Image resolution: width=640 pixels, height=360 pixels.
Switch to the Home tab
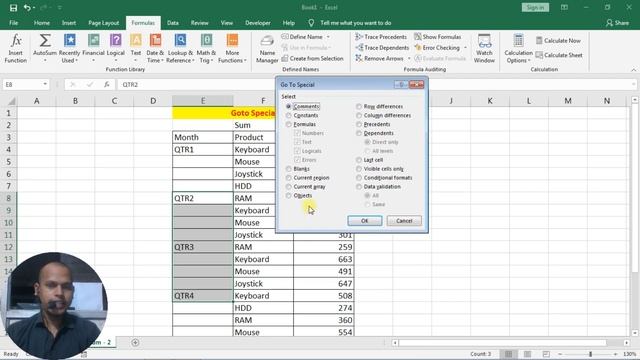point(42,23)
